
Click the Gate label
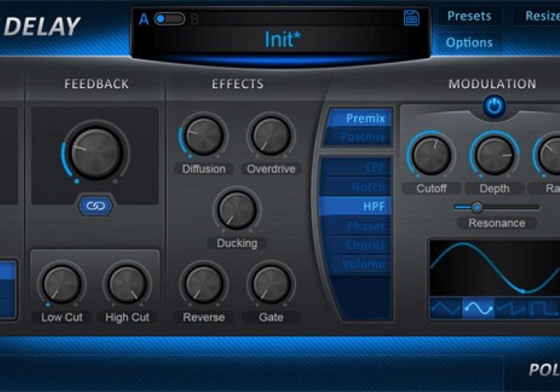(x=271, y=317)
